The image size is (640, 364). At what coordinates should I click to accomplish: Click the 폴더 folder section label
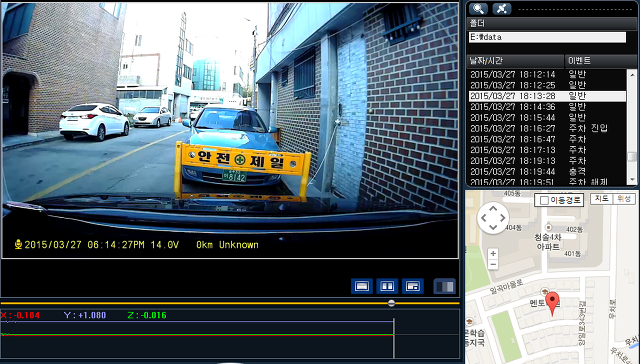477,23
